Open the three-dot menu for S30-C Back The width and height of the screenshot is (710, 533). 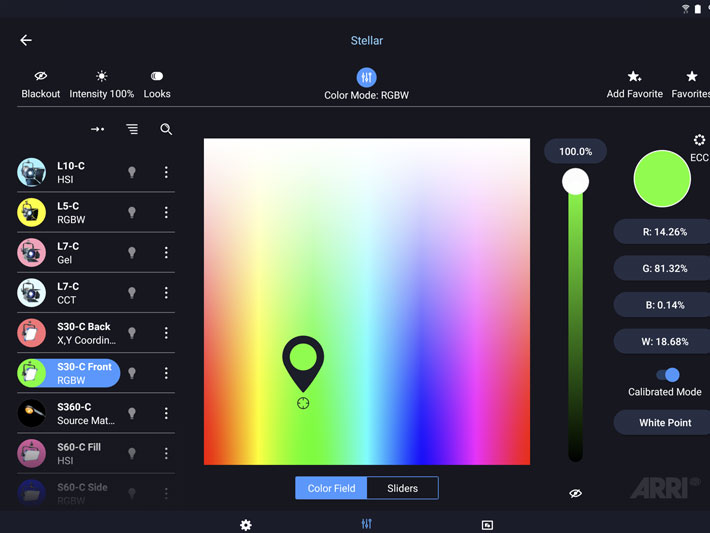pyautogui.click(x=166, y=333)
